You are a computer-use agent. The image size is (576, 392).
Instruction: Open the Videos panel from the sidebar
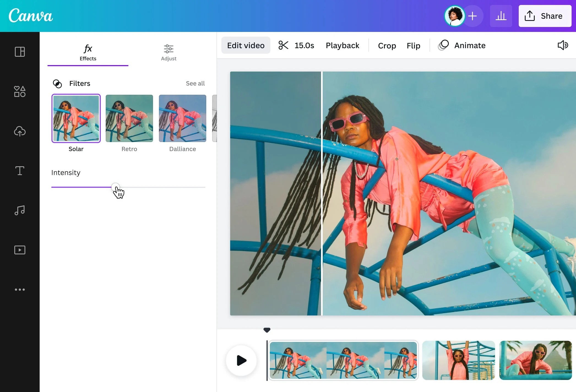pyautogui.click(x=20, y=250)
